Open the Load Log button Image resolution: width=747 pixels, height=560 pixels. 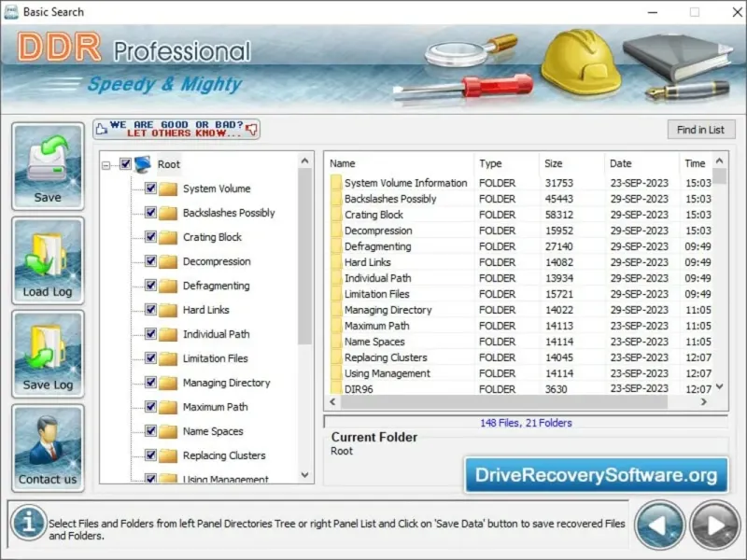click(x=48, y=260)
